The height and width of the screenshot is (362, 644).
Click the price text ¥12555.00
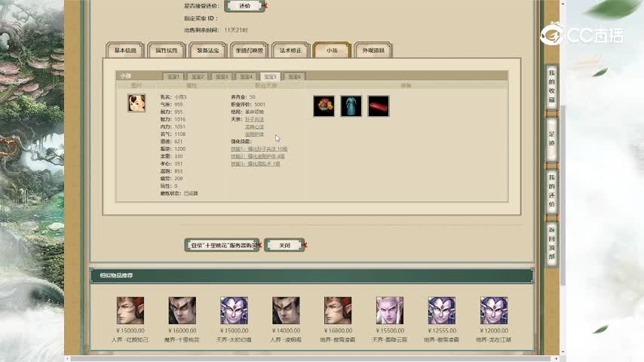coord(442,330)
